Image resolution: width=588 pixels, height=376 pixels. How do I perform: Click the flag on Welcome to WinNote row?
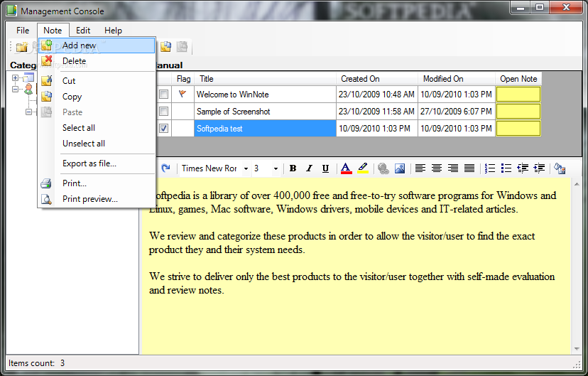coord(183,94)
